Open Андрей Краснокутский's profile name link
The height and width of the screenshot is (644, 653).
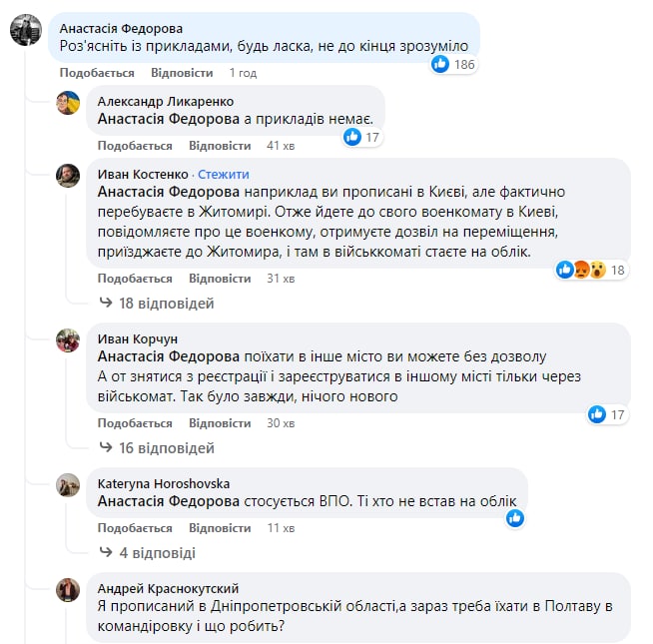[168, 588]
